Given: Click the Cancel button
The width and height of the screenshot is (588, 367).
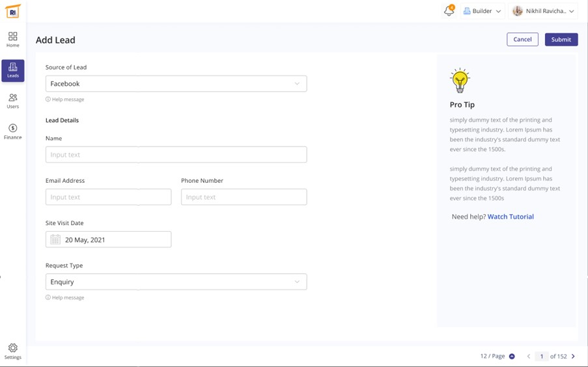Looking at the screenshot, I should pos(522,40).
